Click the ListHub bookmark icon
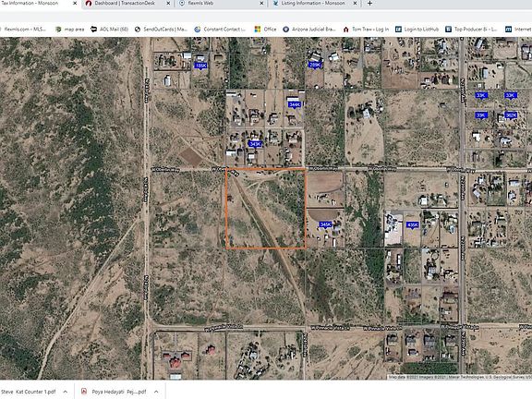The height and width of the screenshot is (399, 532). [x=399, y=30]
